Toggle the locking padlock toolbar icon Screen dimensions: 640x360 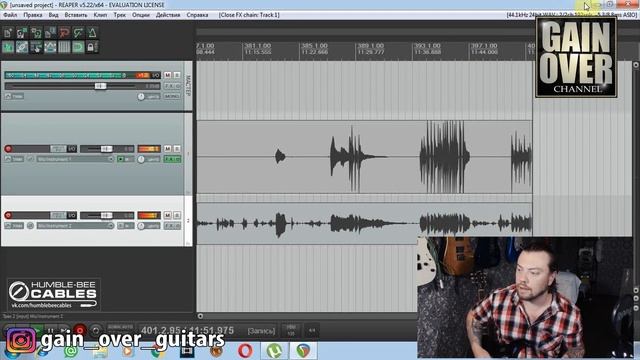[x=91, y=47]
